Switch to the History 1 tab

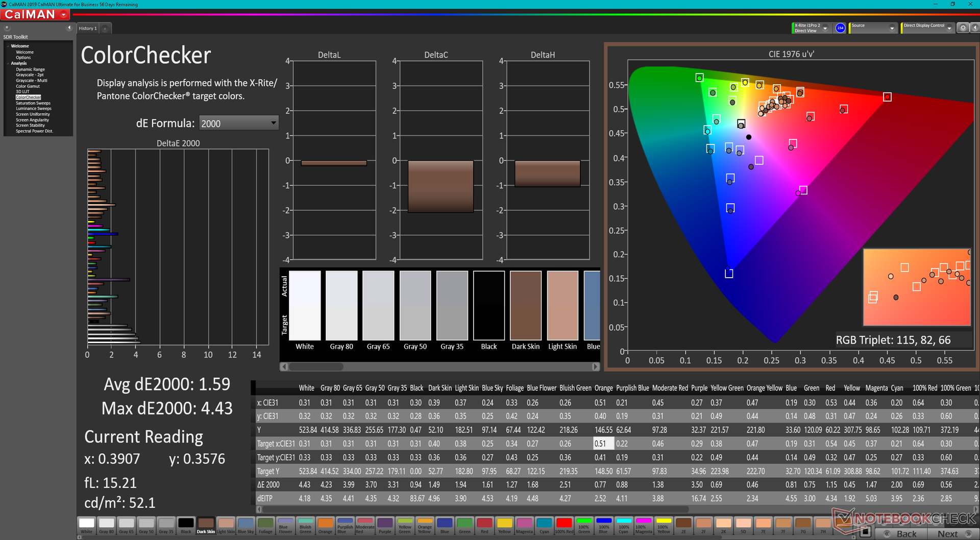87,29
